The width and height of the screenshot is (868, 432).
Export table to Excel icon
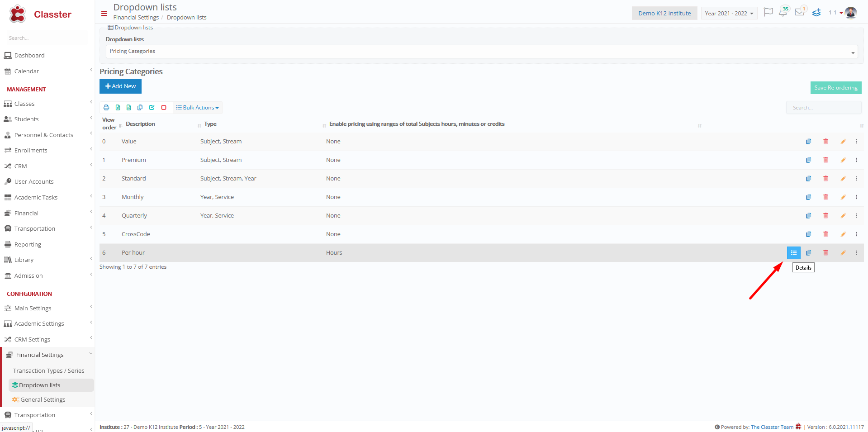pos(118,108)
